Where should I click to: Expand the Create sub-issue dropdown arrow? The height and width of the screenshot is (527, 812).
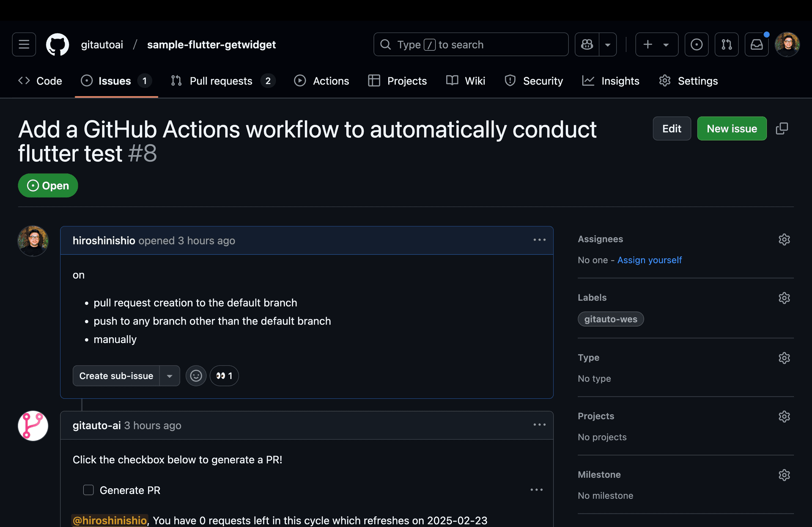tap(170, 375)
